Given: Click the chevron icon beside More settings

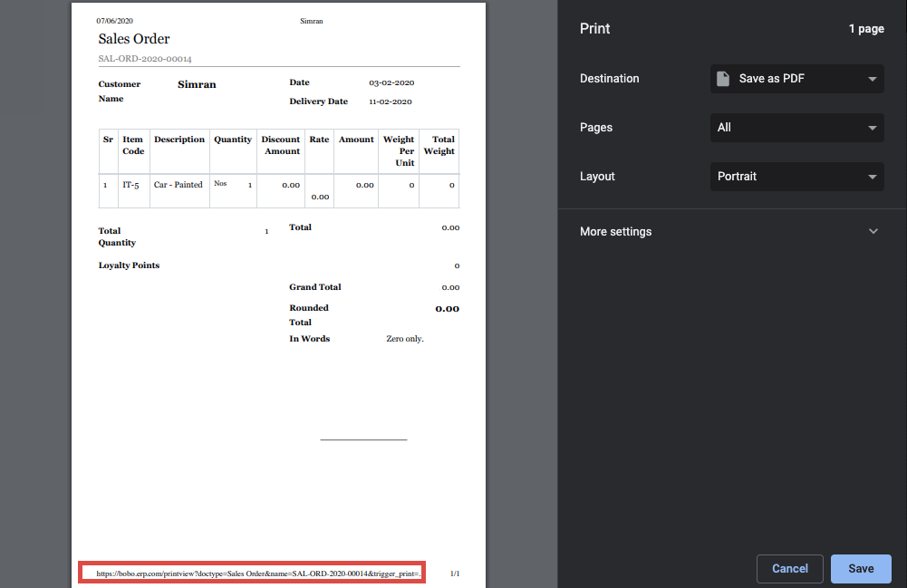Looking at the screenshot, I should pos(873,232).
